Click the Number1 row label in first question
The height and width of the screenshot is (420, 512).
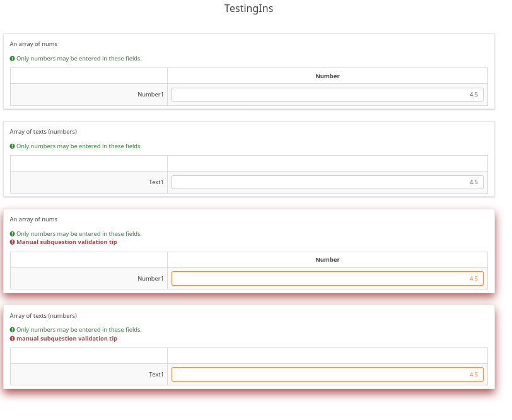pos(150,95)
